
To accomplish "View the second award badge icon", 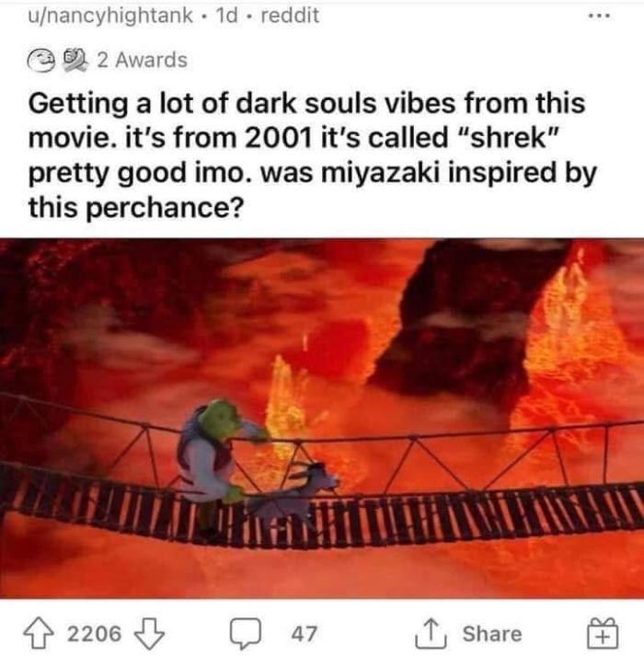I will point(75,60).
